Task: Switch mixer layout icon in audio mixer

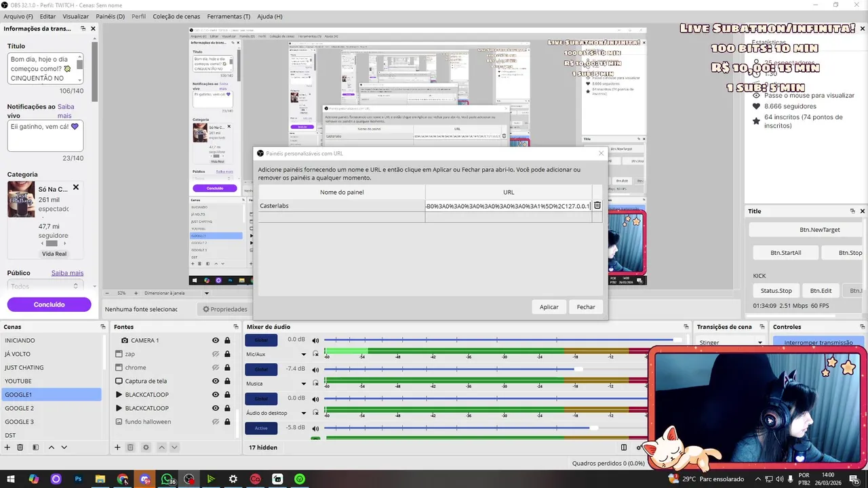Action: [624, 447]
